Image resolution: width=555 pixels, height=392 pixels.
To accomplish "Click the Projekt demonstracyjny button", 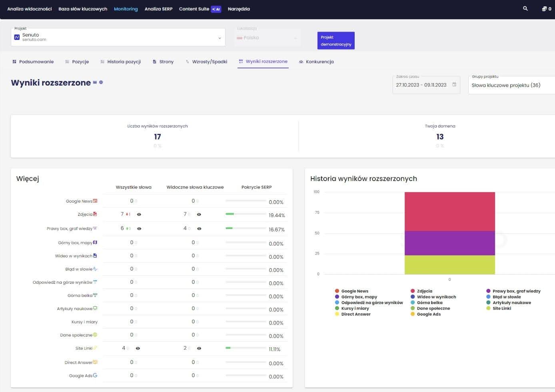I will 336,40.
